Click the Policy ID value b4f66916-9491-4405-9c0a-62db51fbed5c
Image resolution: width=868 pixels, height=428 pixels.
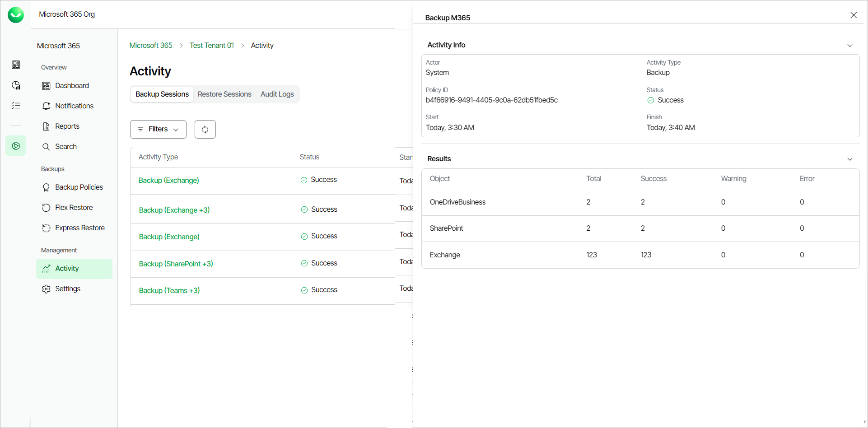(492, 100)
